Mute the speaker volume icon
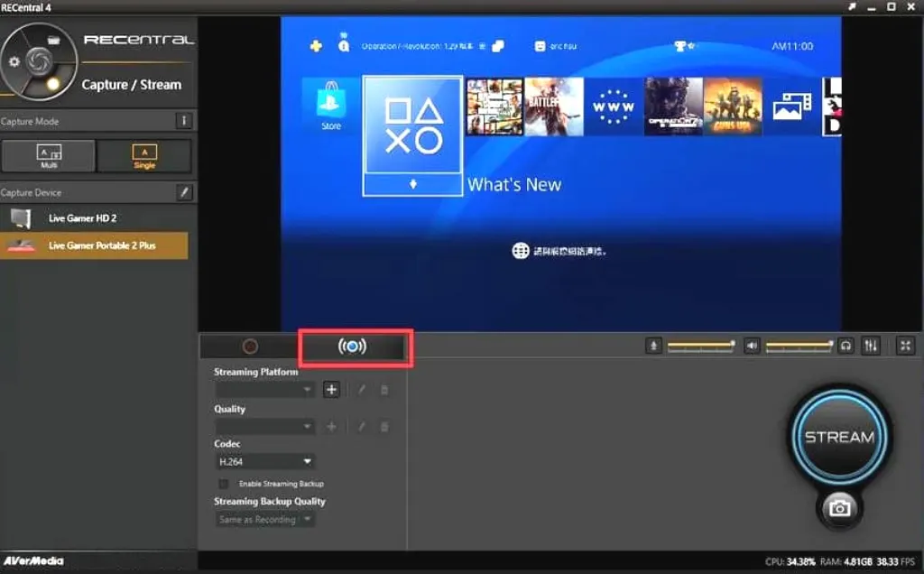This screenshot has height=574, width=924. [752, 346]
